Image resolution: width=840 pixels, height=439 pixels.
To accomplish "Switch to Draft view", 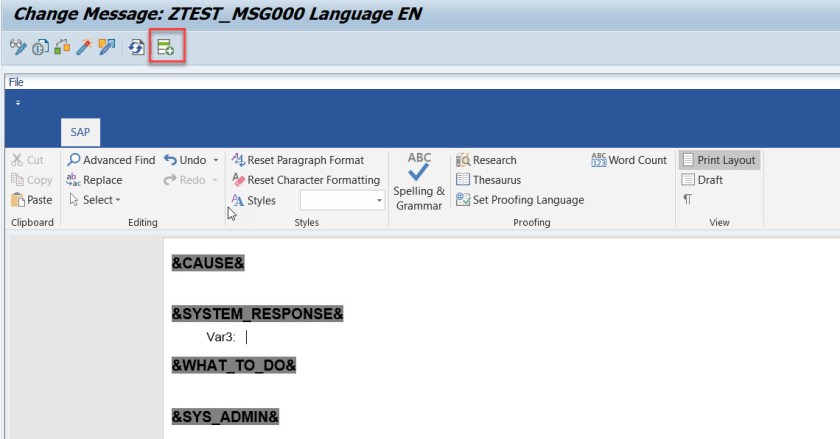I will [x=702, y=180].
